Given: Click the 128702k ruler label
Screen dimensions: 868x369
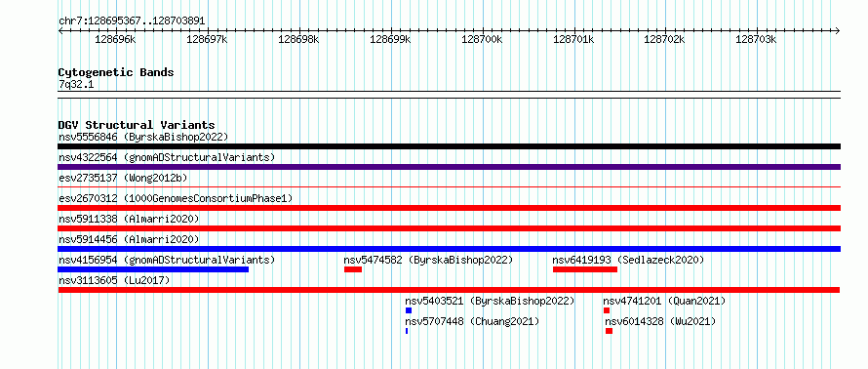Looking at the screenshot, I should (x=664, y=39).
